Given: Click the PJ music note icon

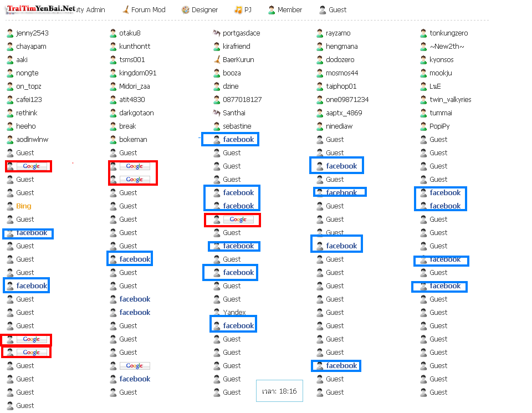Looking at the screenshot, I should pyautogui.click(x=238, y=10).
